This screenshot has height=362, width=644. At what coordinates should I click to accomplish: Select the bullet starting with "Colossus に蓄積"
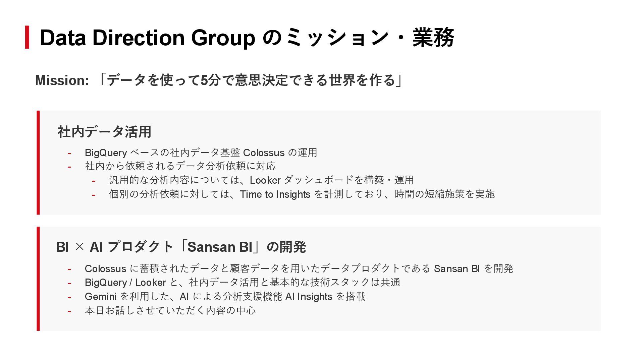tap(299, 269)
